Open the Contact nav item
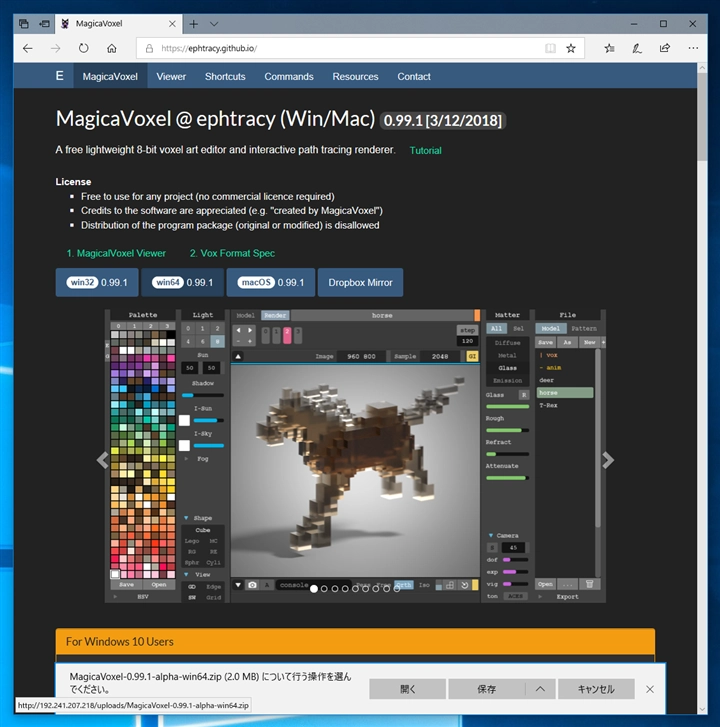The image size is (720, 727). click(x=414, y=77)
